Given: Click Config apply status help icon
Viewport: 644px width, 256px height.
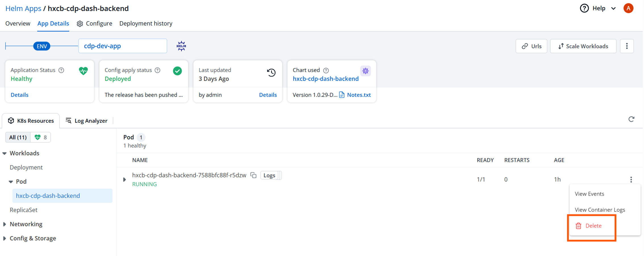Looking at the screenshot, I should (x=158, y=70).
